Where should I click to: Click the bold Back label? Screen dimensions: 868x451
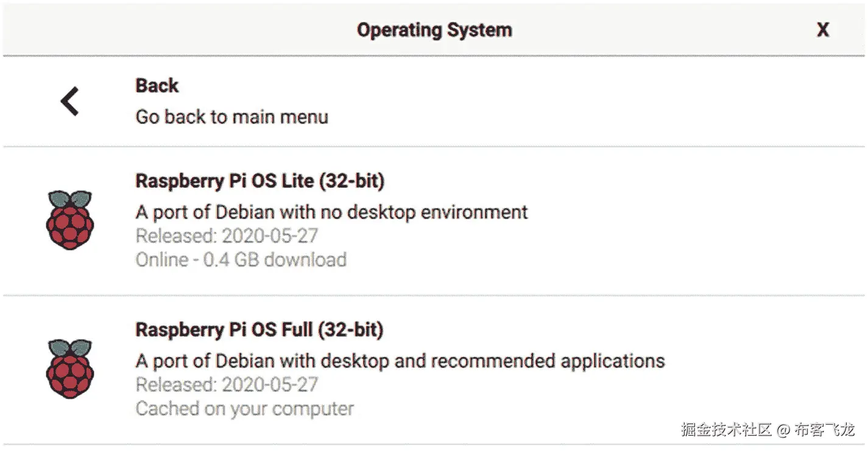157,85
